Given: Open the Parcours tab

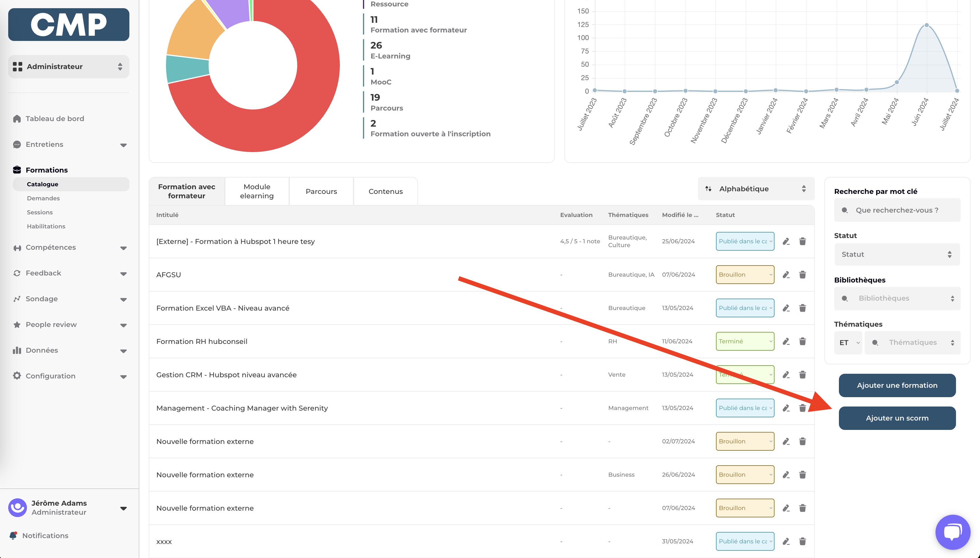Looking at the screenshot, I should (x=321, y=191).
